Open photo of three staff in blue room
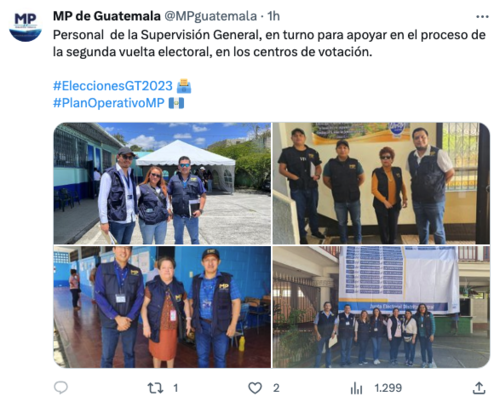This screenshot has height=402, width=500. pos(162,307)
